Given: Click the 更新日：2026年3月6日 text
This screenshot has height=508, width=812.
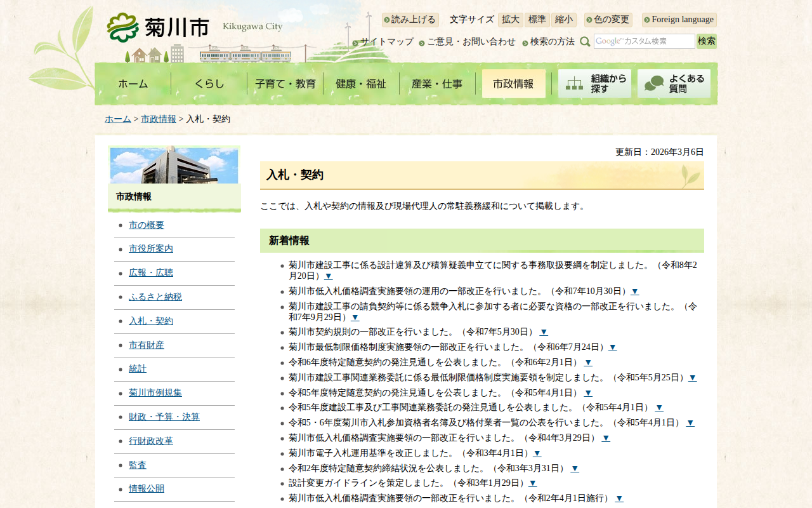Looking at the screenshot, I should (x=660, y=152).
